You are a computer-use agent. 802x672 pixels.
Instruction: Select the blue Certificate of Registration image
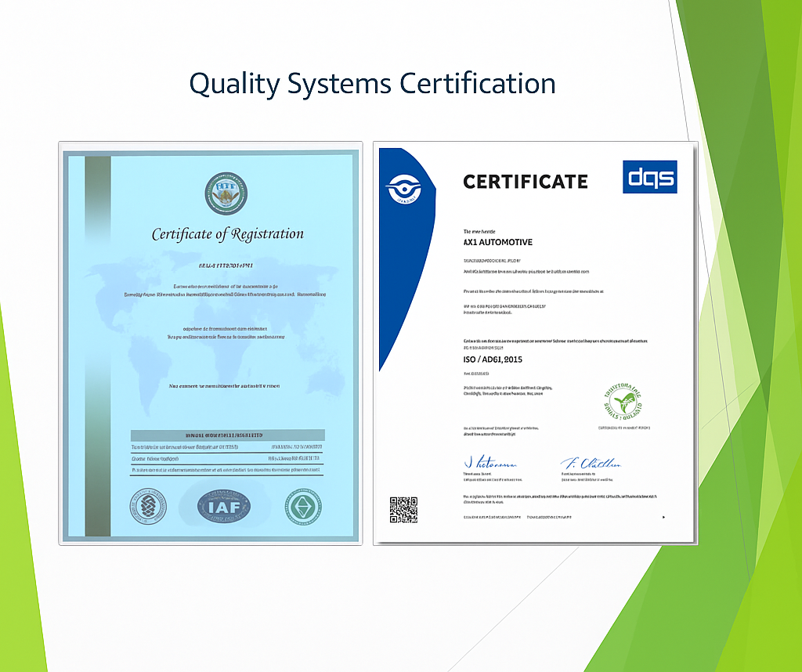coord(211,343)
